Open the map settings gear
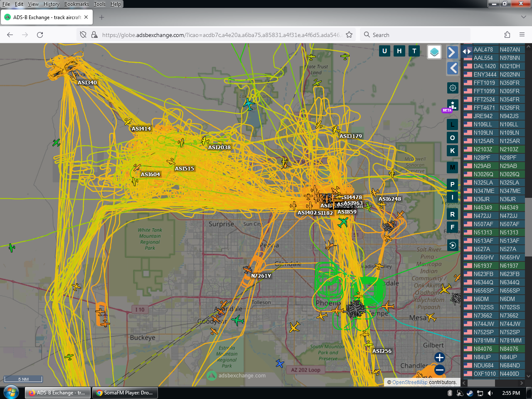 453,88
